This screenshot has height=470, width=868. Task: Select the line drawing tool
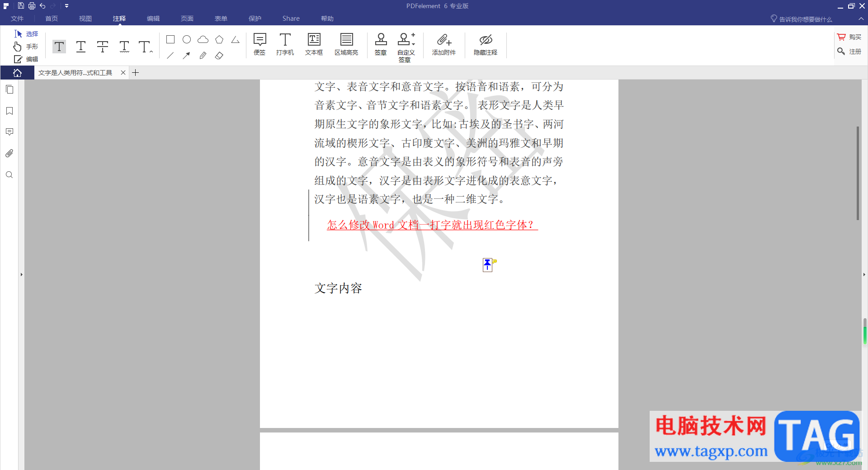pos(170,56)
